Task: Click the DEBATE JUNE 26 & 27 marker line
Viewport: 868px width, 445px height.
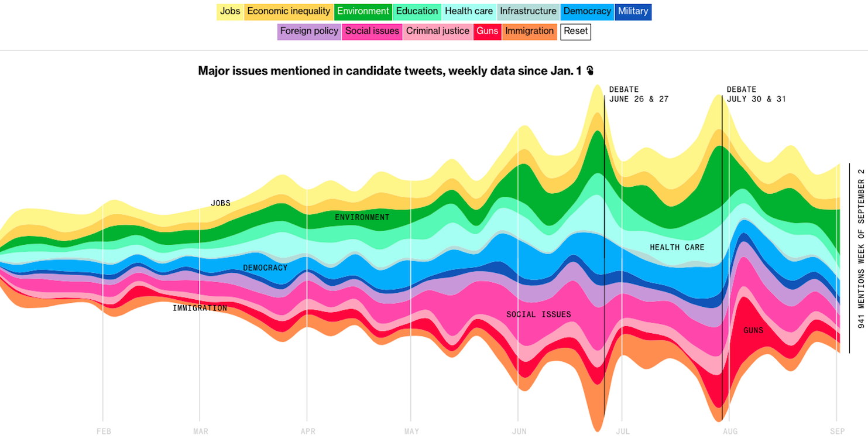Action: [603, 234]
